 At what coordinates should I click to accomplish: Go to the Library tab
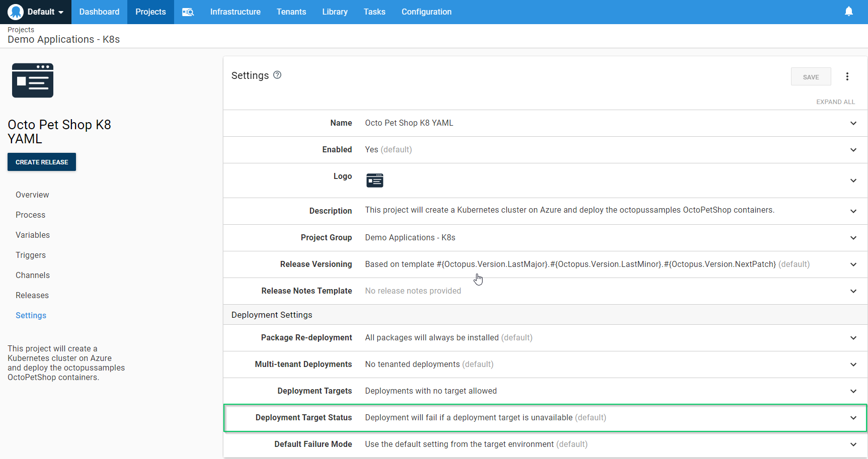(x=335, y=12)
